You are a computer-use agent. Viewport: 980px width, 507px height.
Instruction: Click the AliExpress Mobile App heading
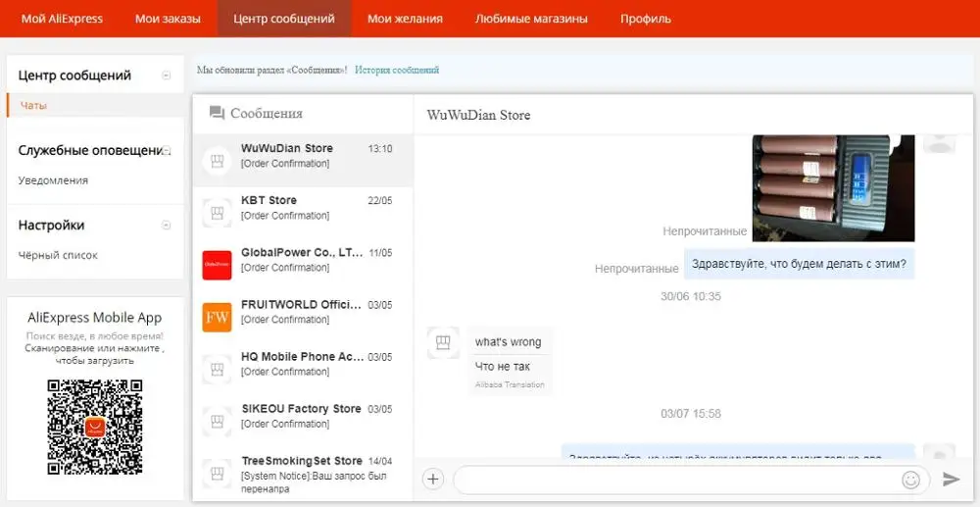coord(95,318)
